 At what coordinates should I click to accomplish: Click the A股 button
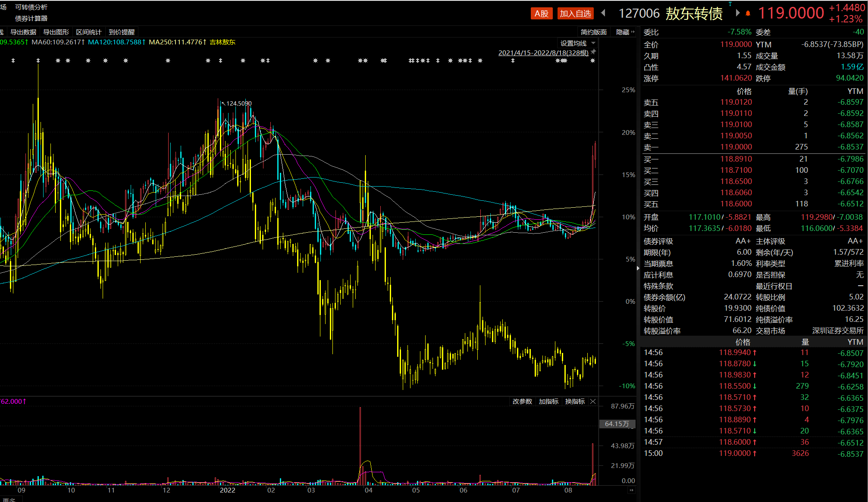542,14
